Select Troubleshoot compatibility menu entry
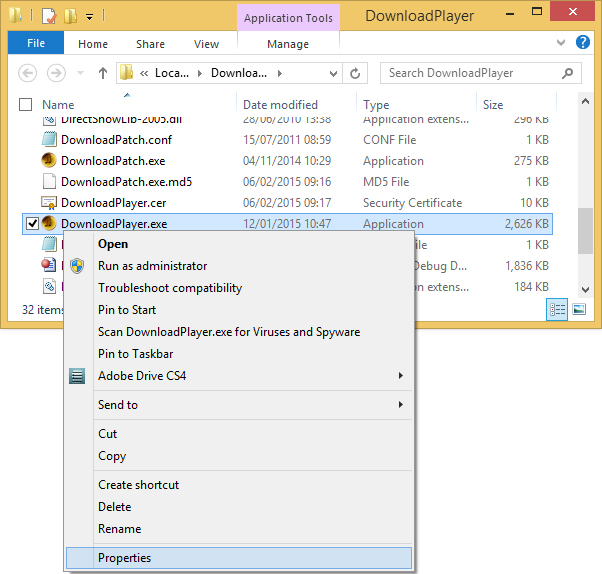 click(x=240, y=288)
